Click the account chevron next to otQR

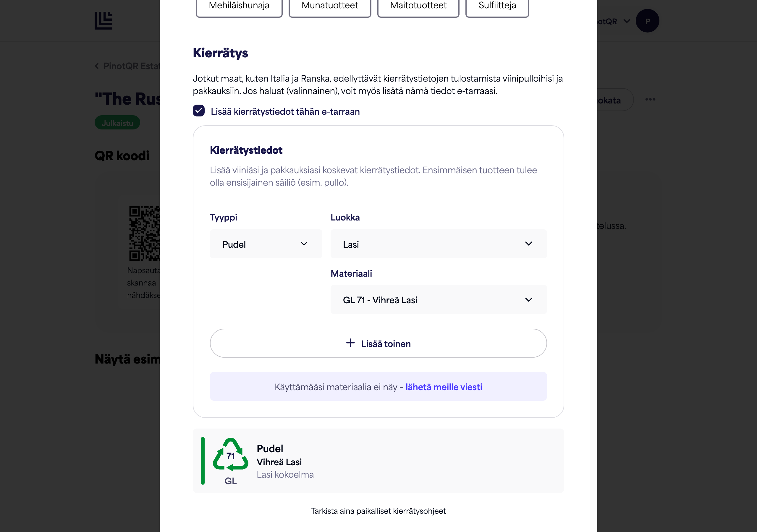click(627, 21)
